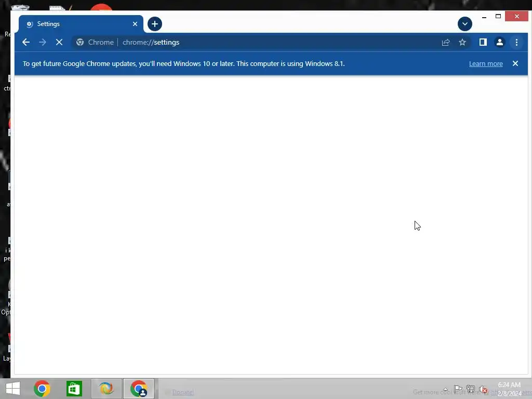Open the taskbar clock showing 6:24 AM

click(x=509, y=389)
